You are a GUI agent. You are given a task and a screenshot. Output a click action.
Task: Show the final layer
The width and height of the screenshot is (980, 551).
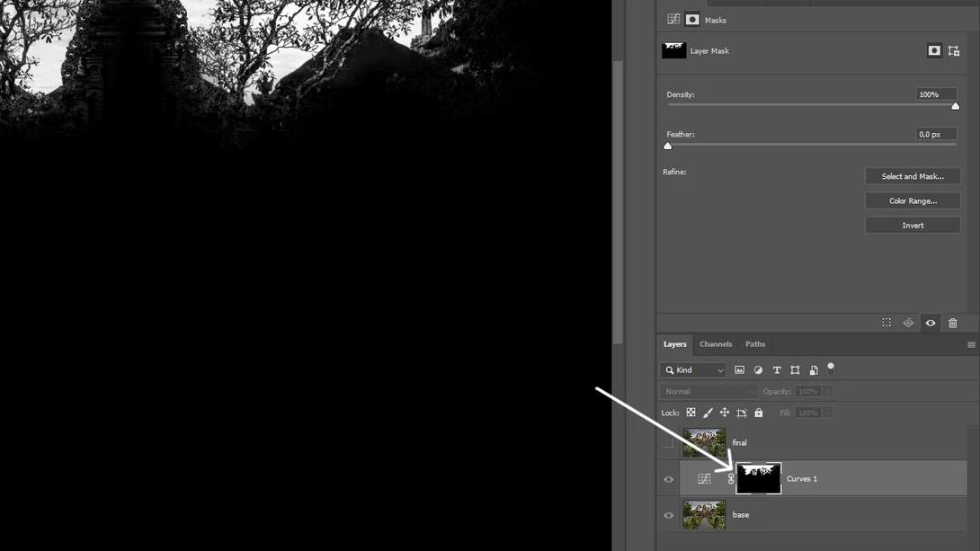[668, 442]
